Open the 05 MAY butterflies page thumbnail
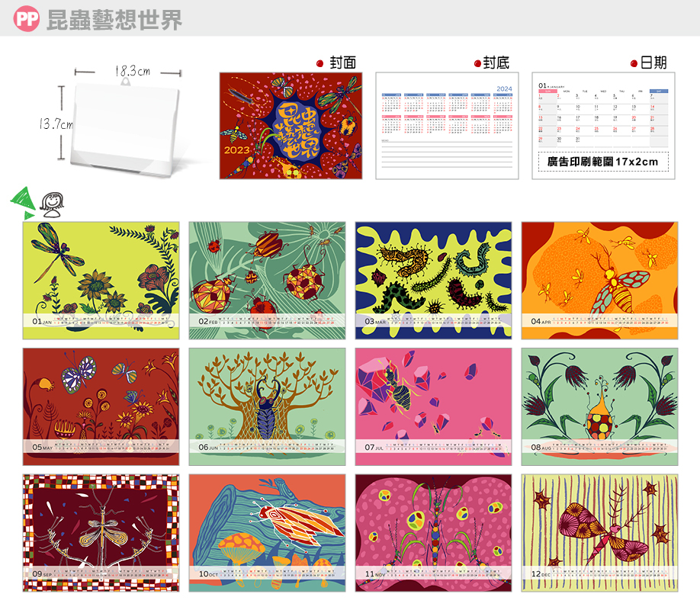 tap(101, 407)
